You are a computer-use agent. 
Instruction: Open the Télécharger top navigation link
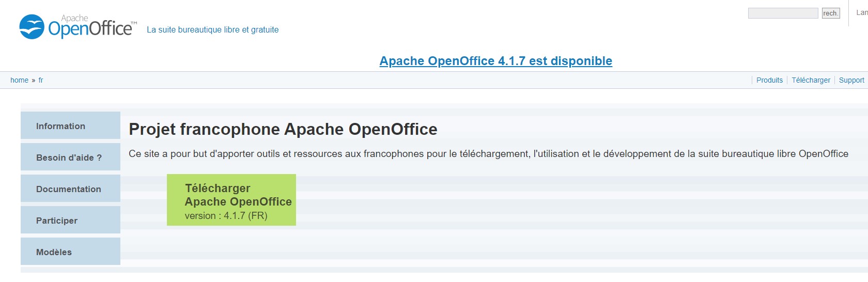point(811,80)
